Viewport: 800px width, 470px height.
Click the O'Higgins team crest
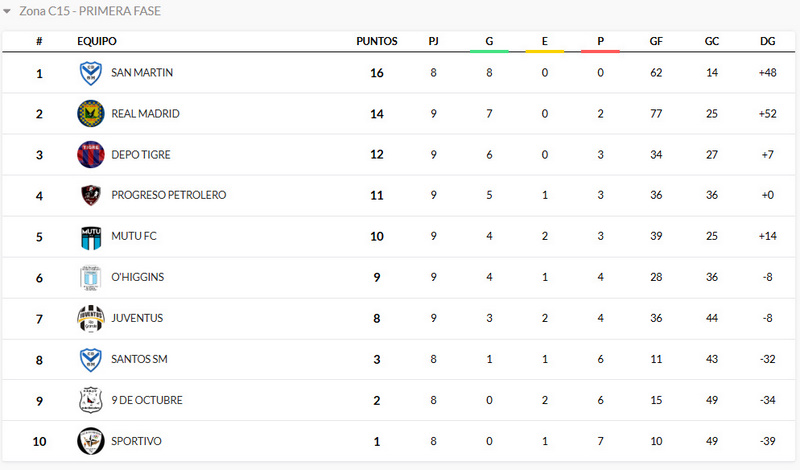91,278
